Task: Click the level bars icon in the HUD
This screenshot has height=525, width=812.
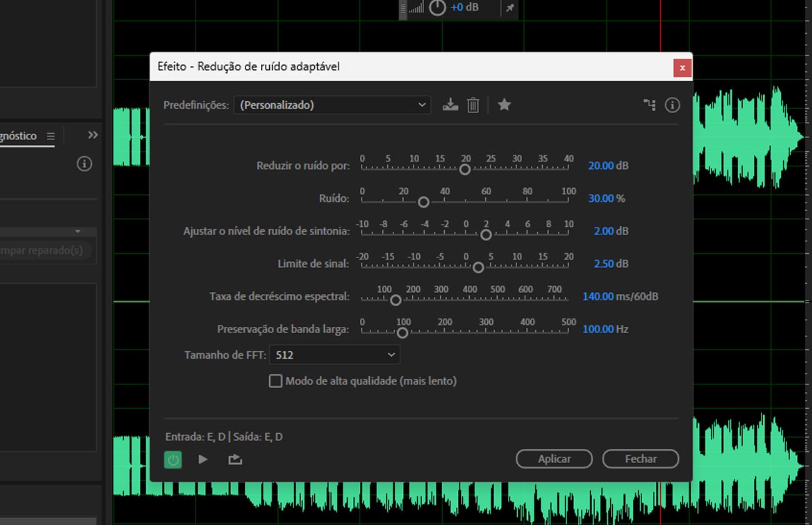Action: tap(416, 8)
